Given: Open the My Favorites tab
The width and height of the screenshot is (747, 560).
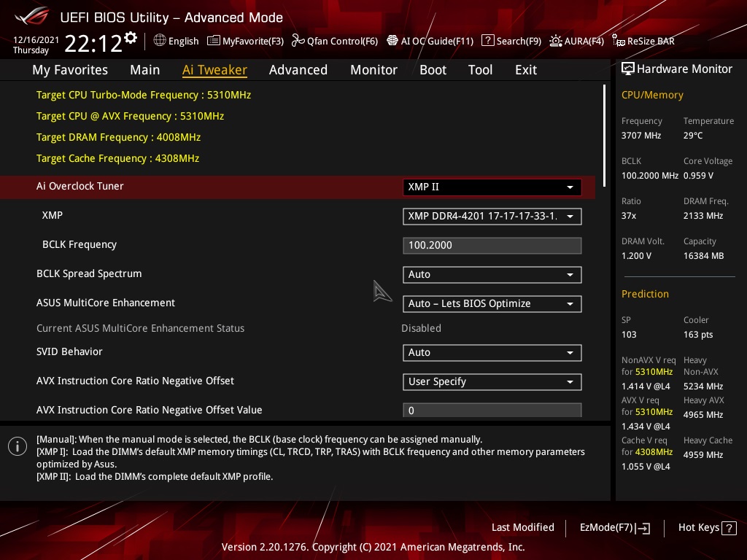Looking at the screenshot, I should click(x=70, y=70).
